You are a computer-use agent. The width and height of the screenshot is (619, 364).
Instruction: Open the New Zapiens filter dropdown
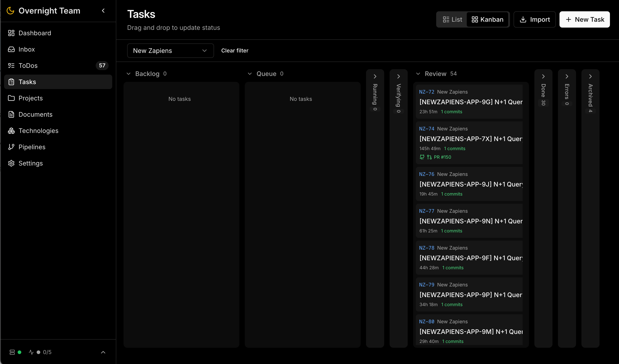pyautogui.click(x=170, y=51)
